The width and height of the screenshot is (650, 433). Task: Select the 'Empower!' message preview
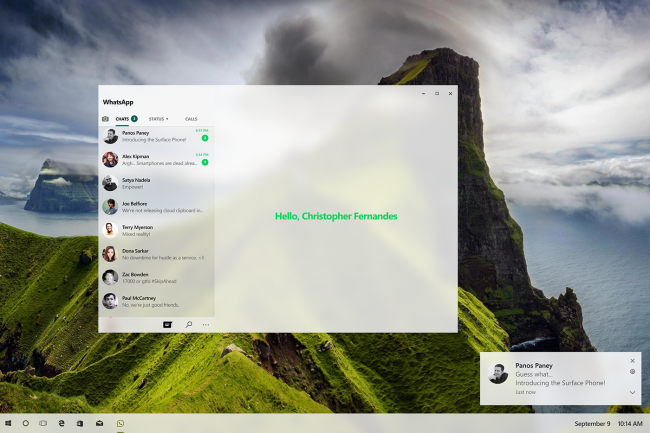click(133, 187)
